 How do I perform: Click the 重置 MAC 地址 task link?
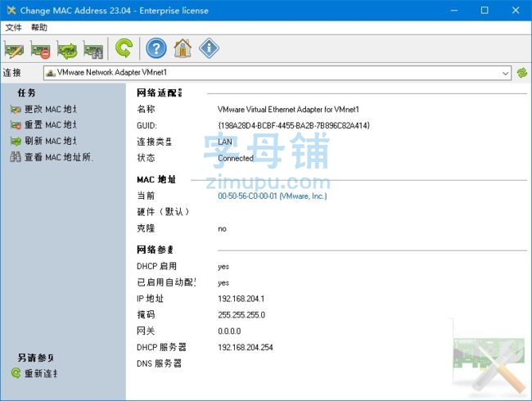(51, 125)
